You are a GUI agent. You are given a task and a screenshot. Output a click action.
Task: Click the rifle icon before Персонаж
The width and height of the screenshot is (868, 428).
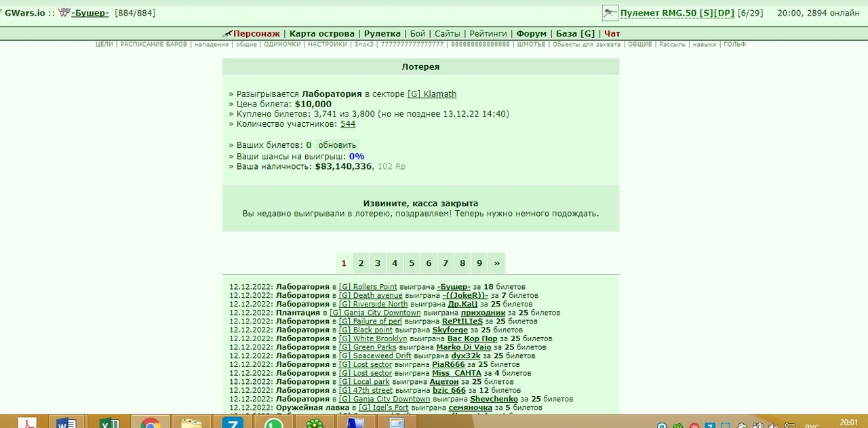point(227,34)
